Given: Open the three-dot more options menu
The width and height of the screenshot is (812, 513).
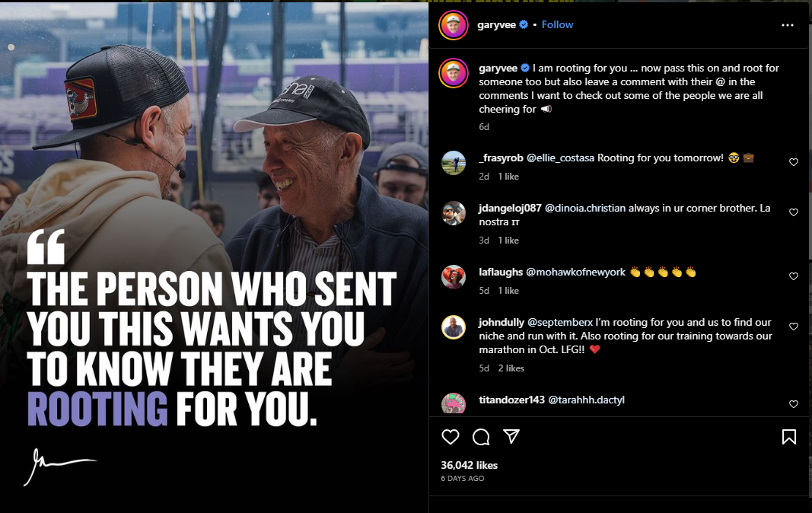Looking at the screenshot, I should [x=787, y=25].
